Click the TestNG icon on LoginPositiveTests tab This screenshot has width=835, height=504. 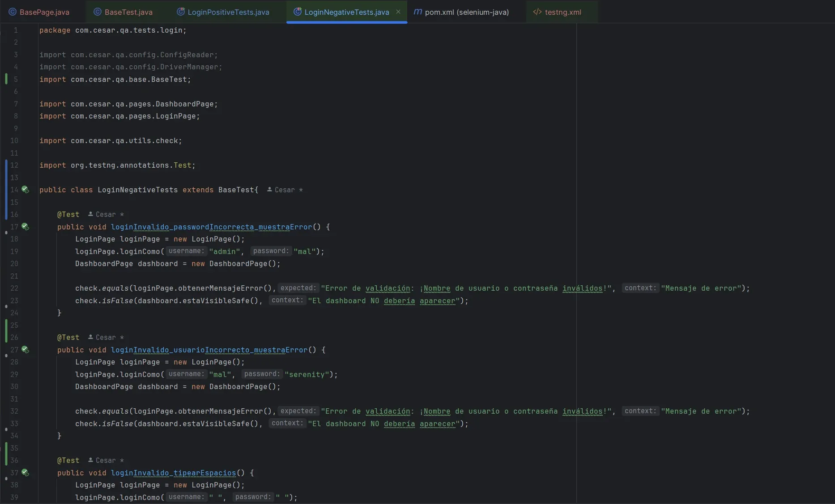(182, 12)
